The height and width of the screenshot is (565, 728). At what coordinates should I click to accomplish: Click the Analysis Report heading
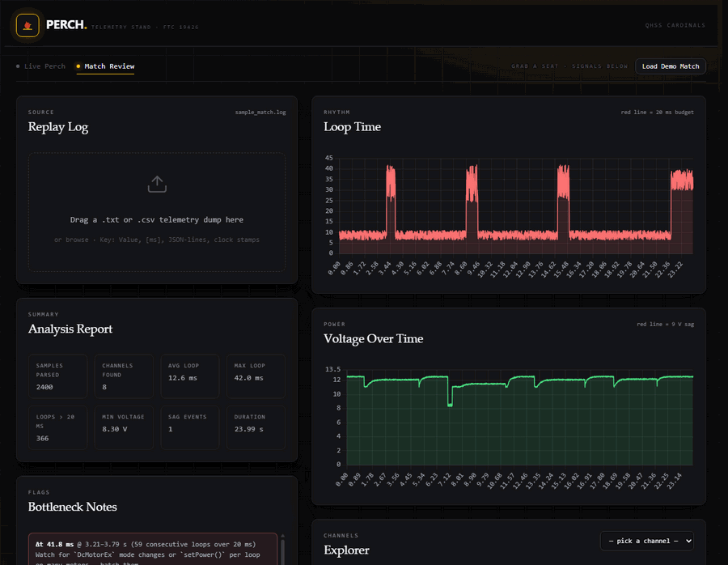tap(70, 329)
